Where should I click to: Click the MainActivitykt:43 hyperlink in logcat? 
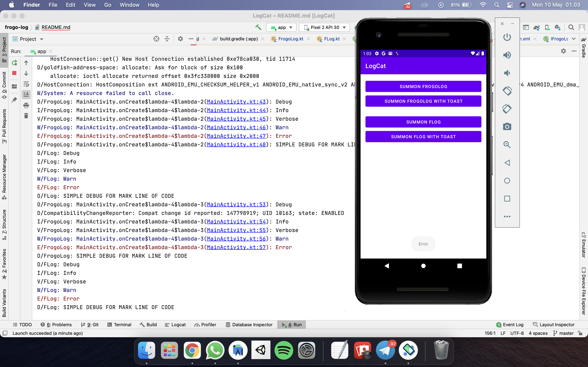(x=235, y=102)
